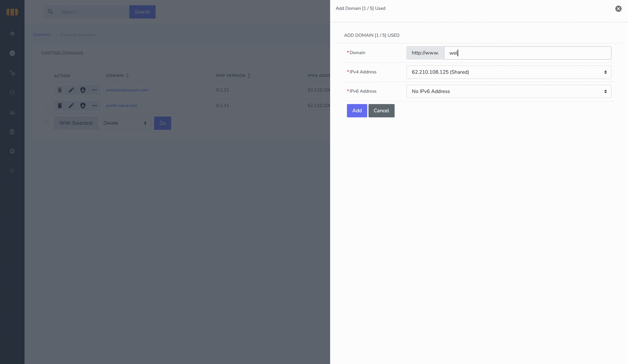Viewport: 628px width, 364px height.
Task: Click the With Selected: label
Action: 76,123
